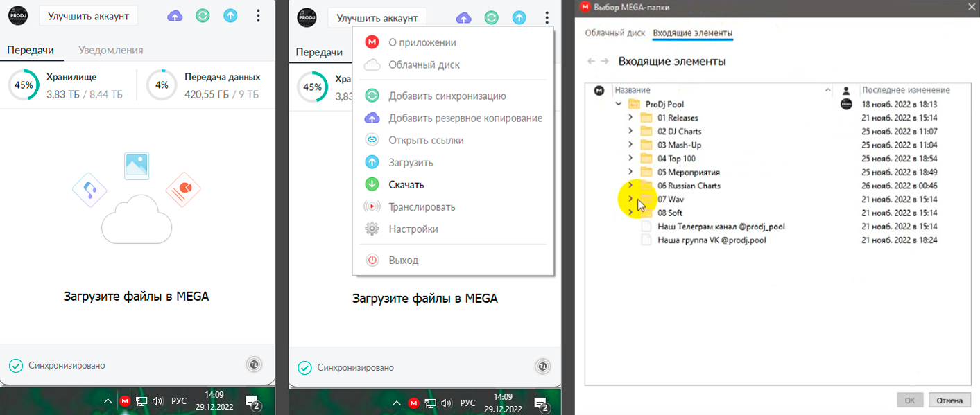This screenshot has width=980, height=415.
Task: Click the blue upload arrow beside Загрузить
Action: pos(372,163)
